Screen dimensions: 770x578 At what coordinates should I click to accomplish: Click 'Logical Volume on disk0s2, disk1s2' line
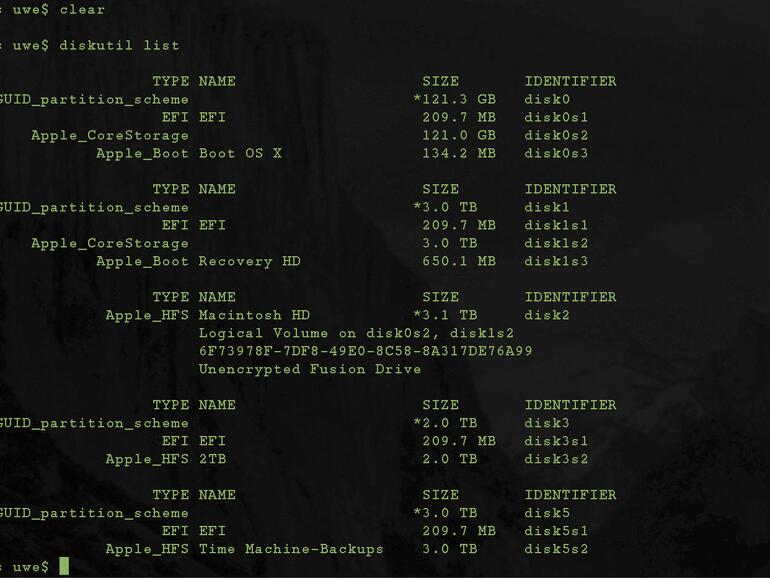point(356,333)
